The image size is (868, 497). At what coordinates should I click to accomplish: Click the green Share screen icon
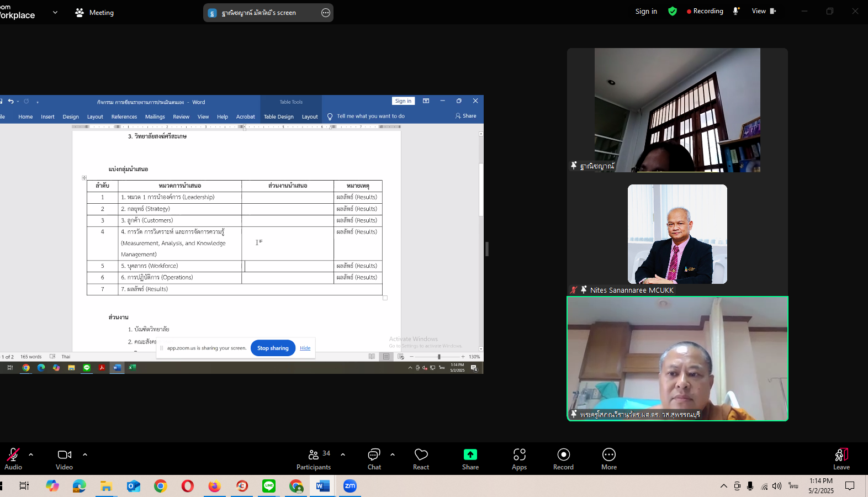(x=470, y=454)
